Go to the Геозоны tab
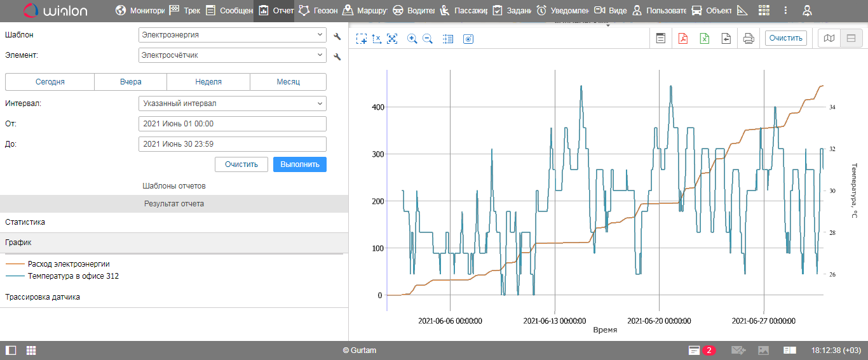The height and width of the screenshot is (360, 868). click(x=319, y=11)
